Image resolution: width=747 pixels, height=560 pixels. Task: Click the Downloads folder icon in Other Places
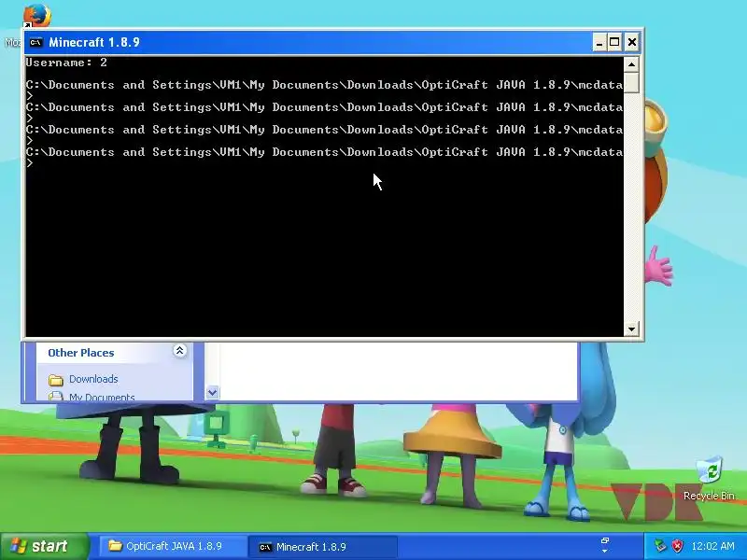pos(56,380)
